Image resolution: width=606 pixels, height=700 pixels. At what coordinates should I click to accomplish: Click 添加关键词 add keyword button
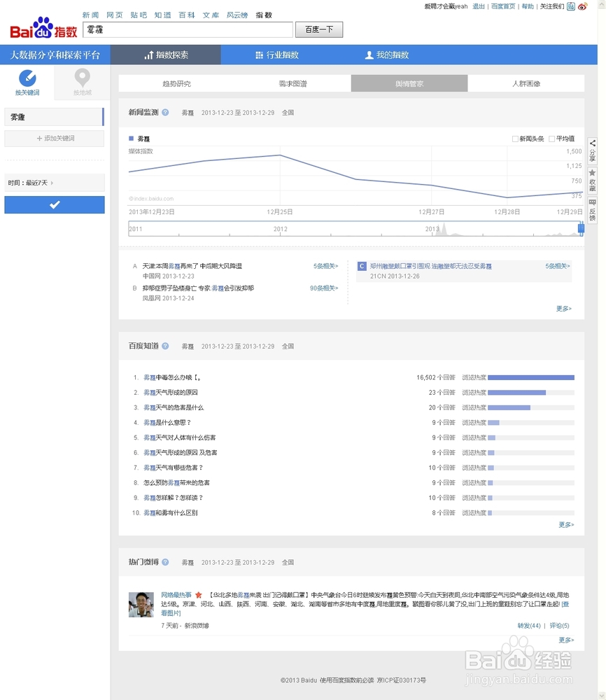tap(55, 139)
